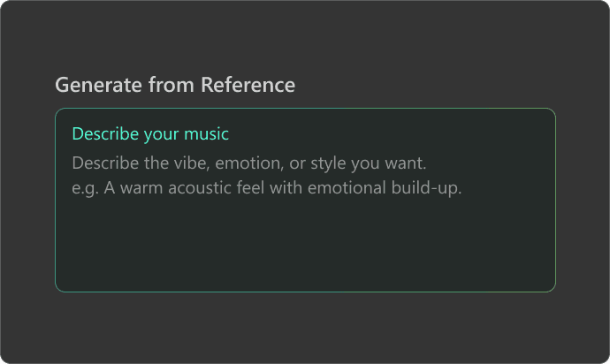Click the word style in placeholder text
The image size is (610, 364).
point(328,163)
